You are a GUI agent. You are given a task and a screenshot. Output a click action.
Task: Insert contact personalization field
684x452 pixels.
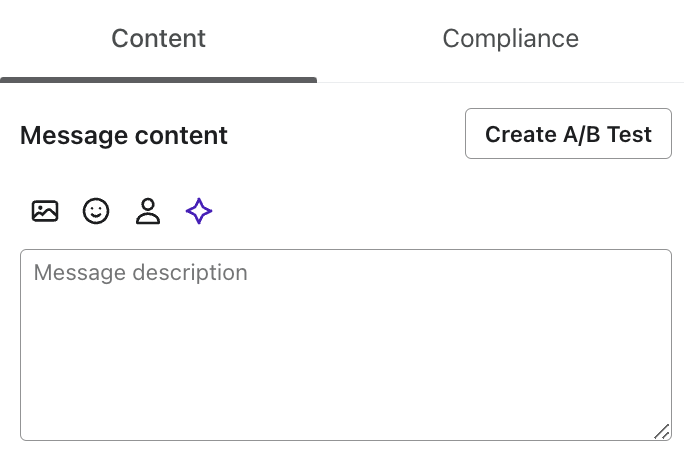click(x=148, y=211)
